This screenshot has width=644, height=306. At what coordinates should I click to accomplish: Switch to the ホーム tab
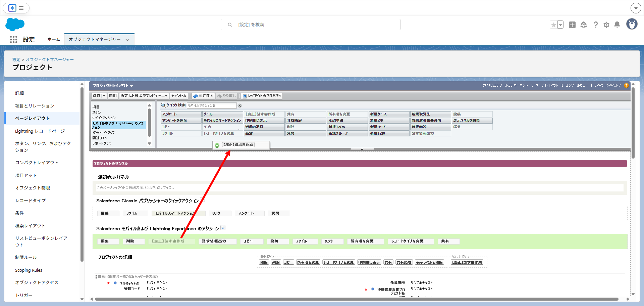coord(54,39)
